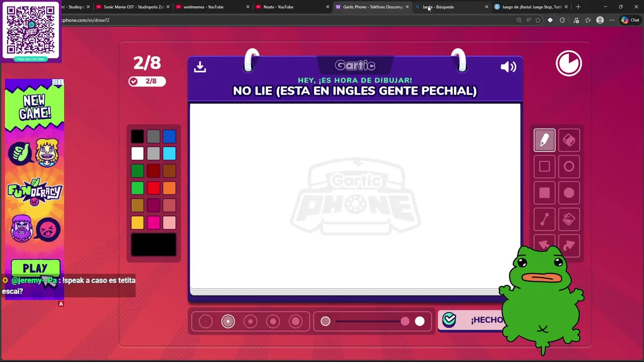Pick the light gray color swatch

153,153
